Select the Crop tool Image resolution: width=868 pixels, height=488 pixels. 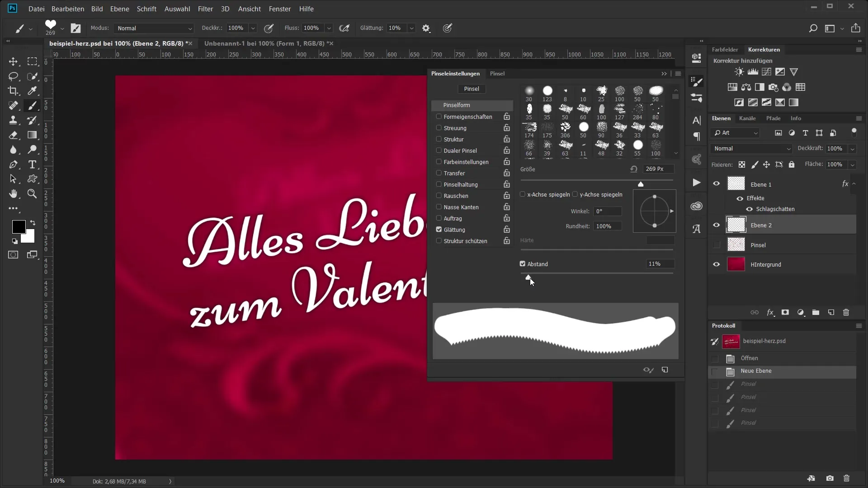click(13, 91)
